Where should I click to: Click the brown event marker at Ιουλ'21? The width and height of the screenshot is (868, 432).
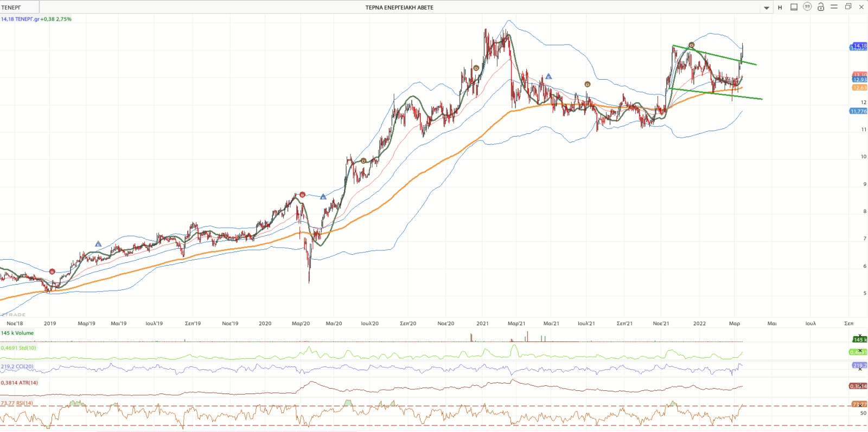point(587,84)
